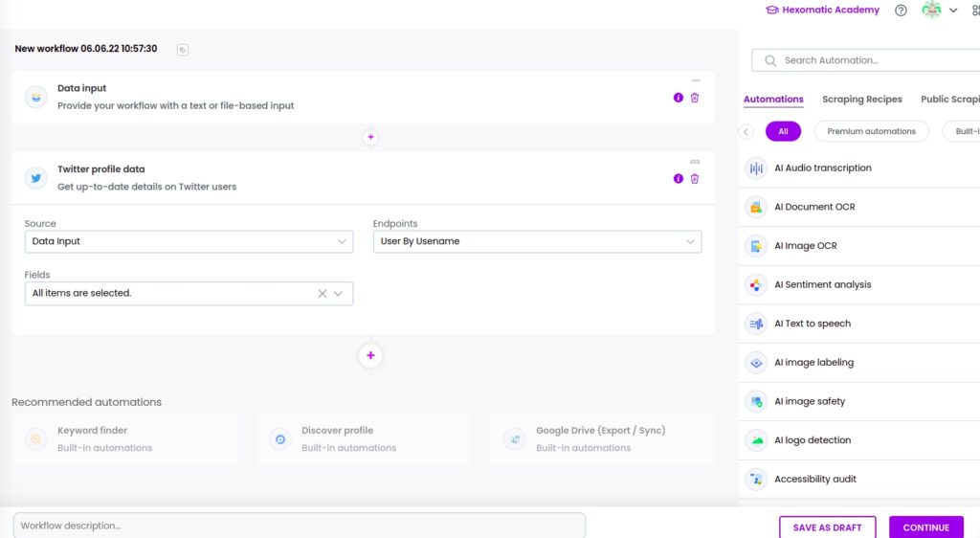Open info for Twitter profile data

click(679, 179)
